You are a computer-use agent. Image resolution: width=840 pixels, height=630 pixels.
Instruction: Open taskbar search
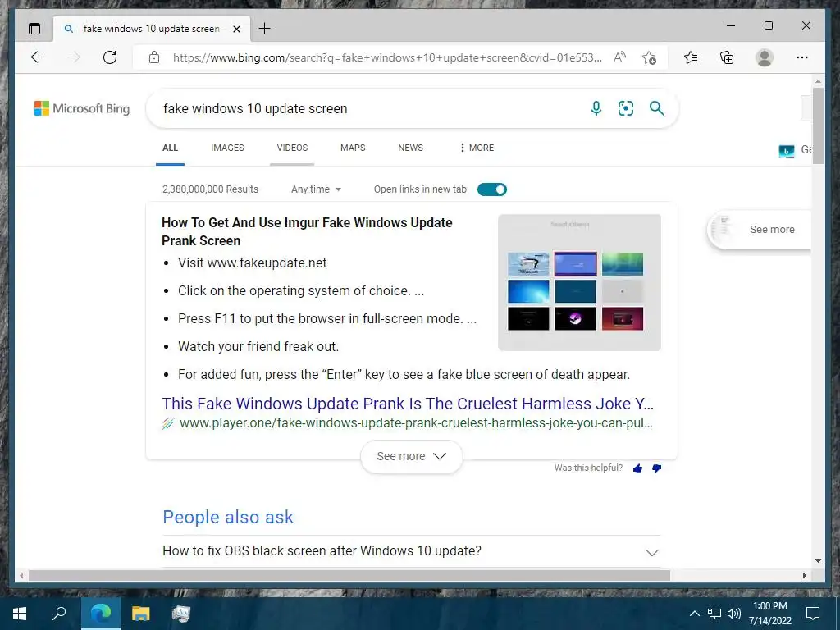point(59,614)
